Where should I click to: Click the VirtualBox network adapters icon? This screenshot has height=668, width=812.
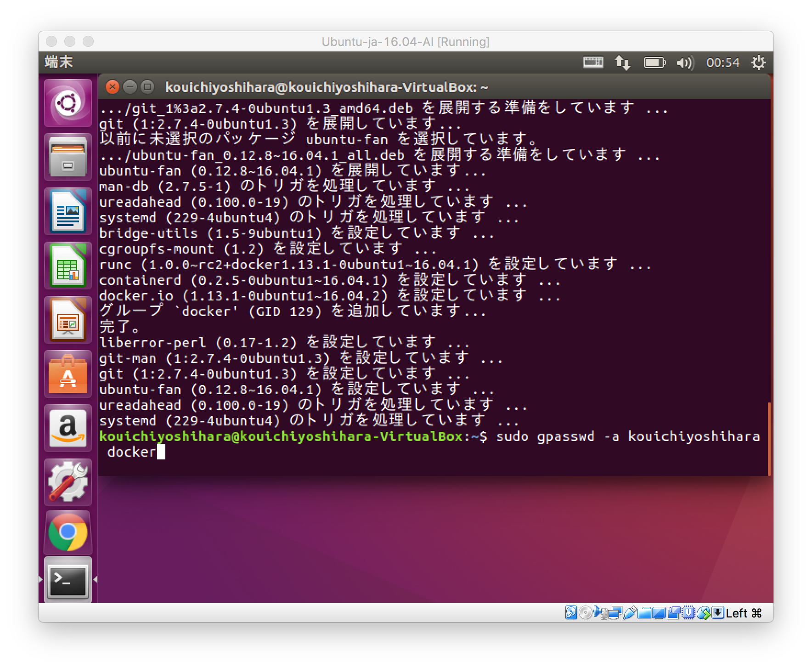pyautogui.click(x=614, y=612)
